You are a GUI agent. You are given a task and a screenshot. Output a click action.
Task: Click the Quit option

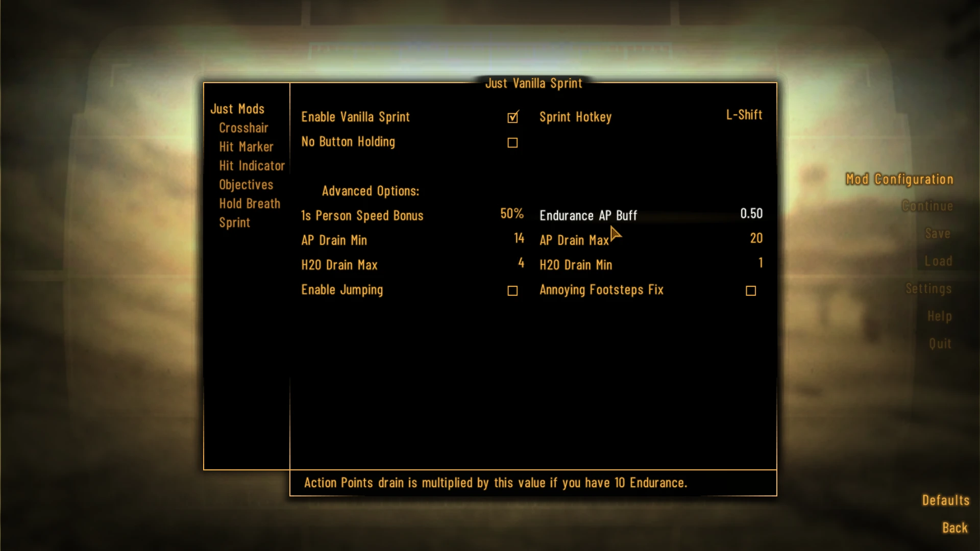pos(940,342)
